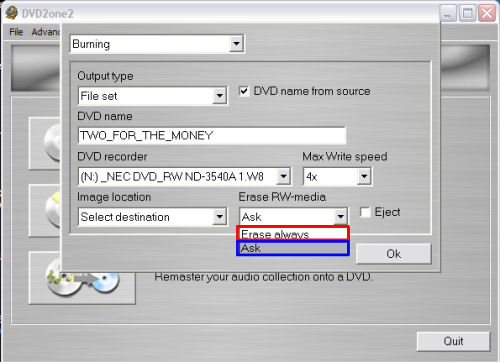The height and width of the screenshot is (362, 500).
Task: Enable the Eject checkbox
Action: pos(365,212)
